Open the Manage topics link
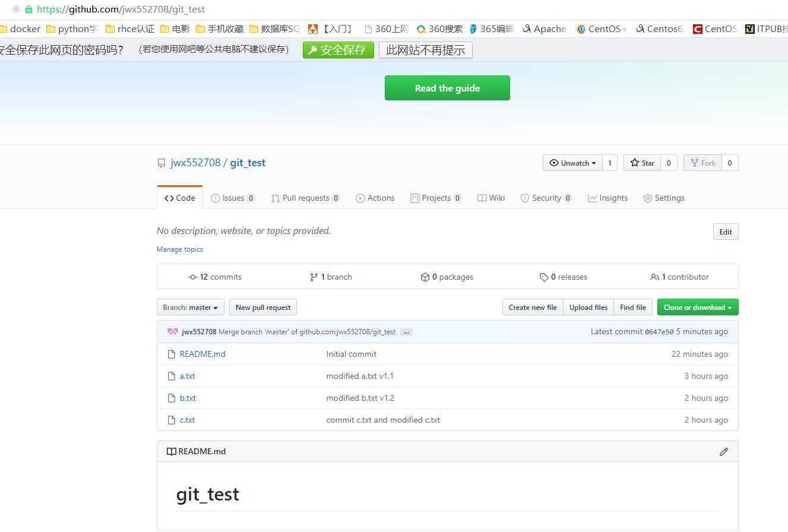788x532 pixels. 180,249
